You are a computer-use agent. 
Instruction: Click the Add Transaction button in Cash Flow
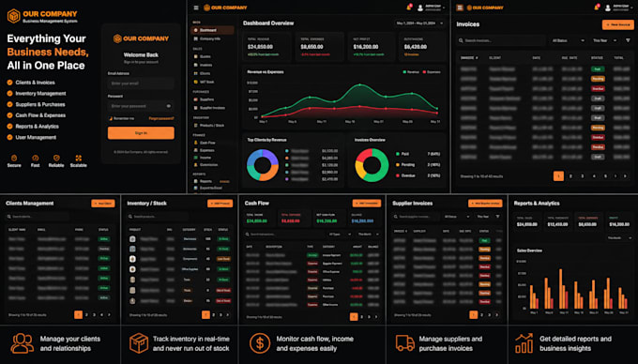point(367,203)
